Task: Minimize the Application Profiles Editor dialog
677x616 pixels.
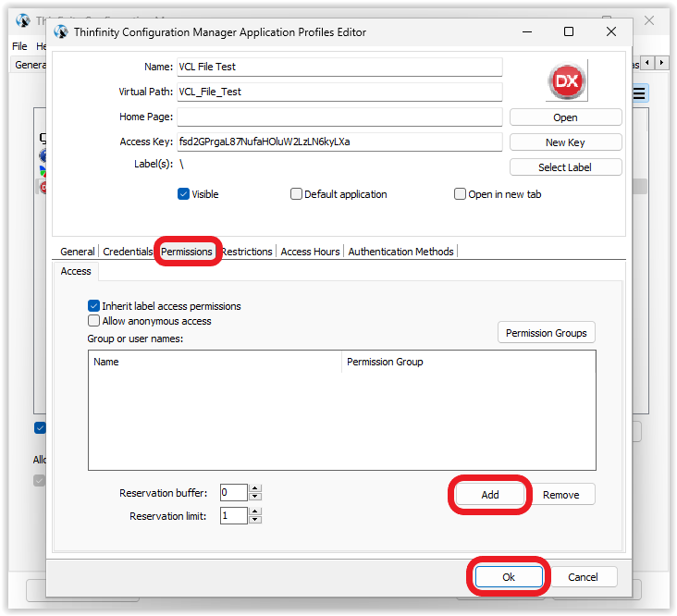Action: pos(527,31)
